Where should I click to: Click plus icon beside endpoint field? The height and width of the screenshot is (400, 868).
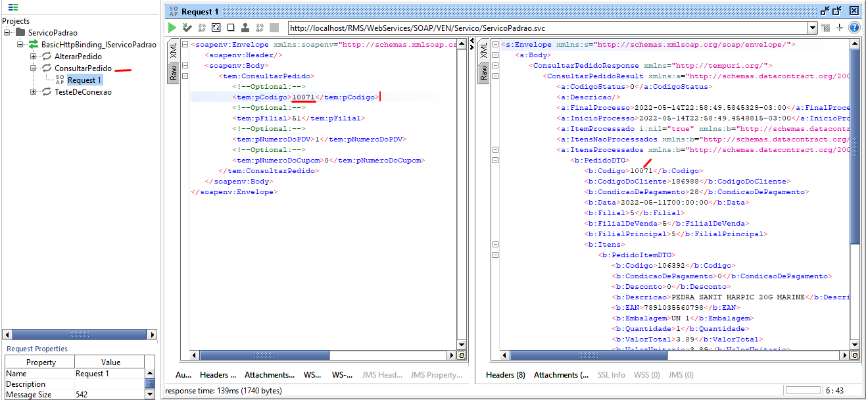[x=840, y=28]
